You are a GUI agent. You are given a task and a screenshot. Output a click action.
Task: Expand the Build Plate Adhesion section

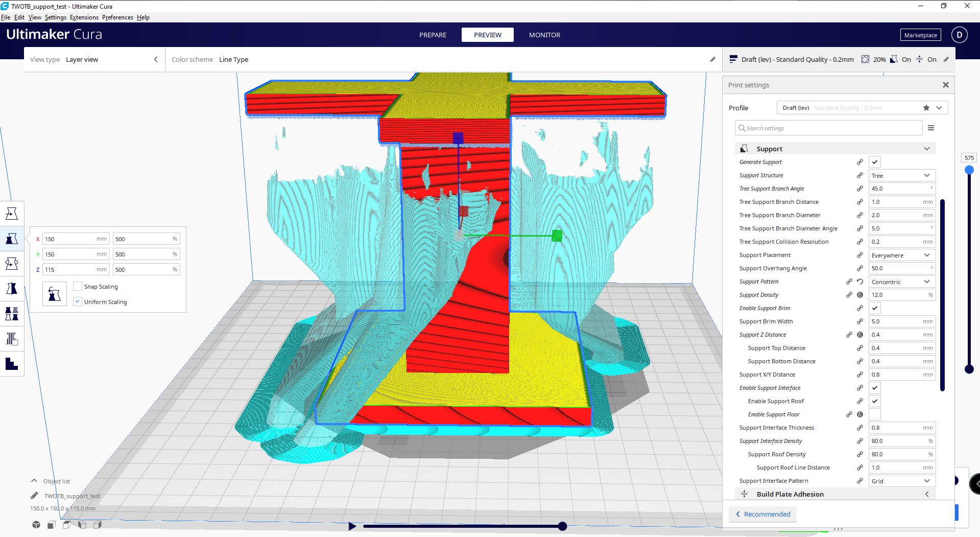(835, 494)
